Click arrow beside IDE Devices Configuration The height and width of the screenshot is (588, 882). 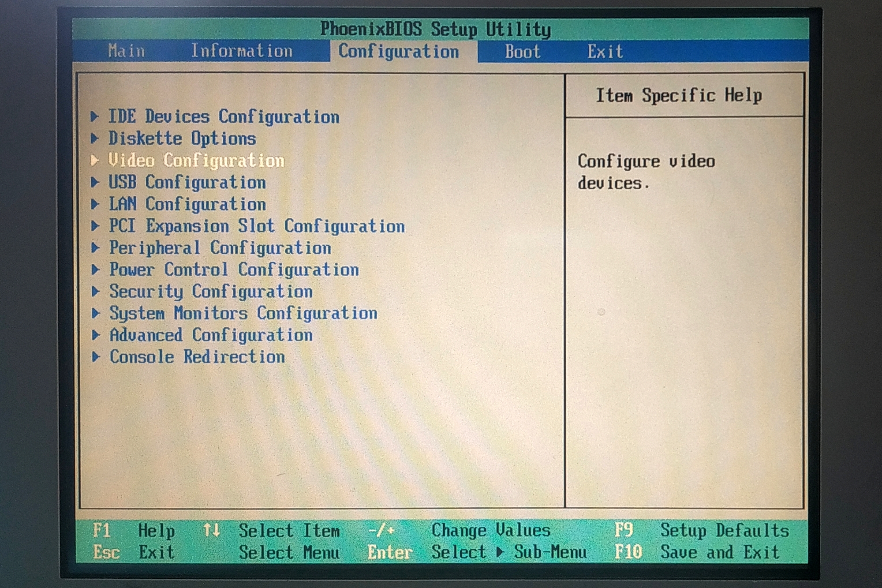94,116
